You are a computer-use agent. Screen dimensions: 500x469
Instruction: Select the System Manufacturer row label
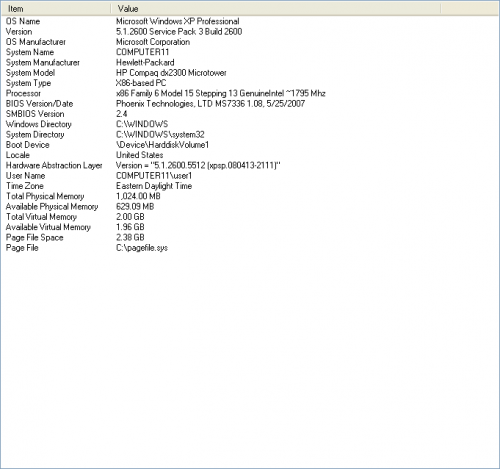pyautogui.click(x=43, y=63)
